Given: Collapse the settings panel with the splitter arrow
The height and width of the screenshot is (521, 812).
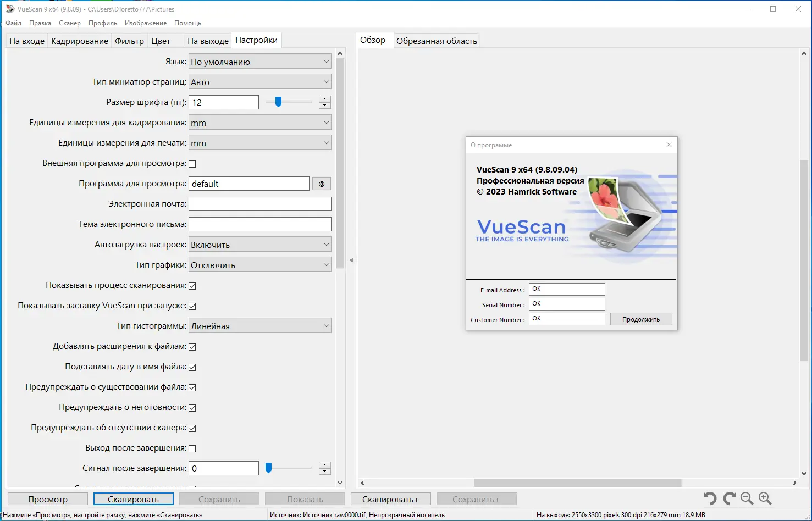Looking at the screenshot, I should pos(351,260).
